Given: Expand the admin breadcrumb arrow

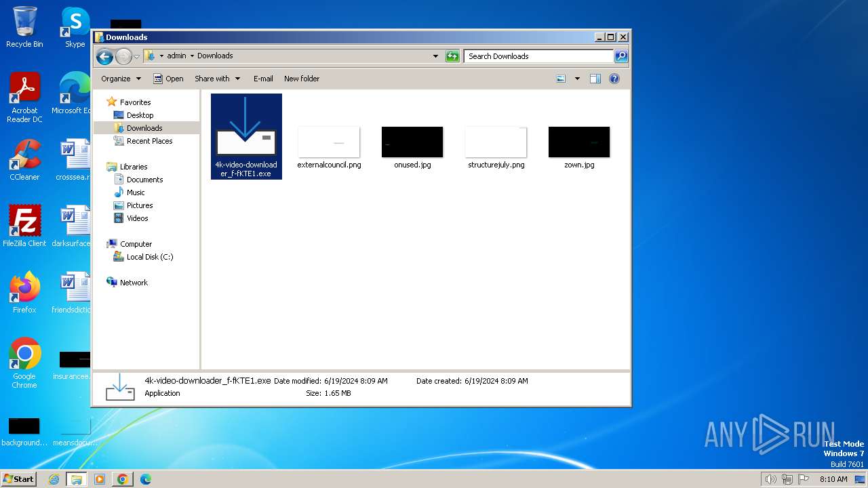Looking at the screenshot, I should [192, 56].
